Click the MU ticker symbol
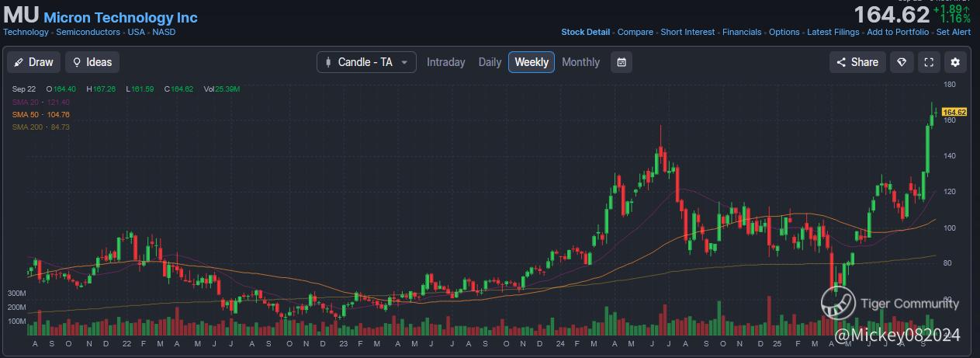The width and height of the screenshot is (980, 358). click(x=21, y=15)
